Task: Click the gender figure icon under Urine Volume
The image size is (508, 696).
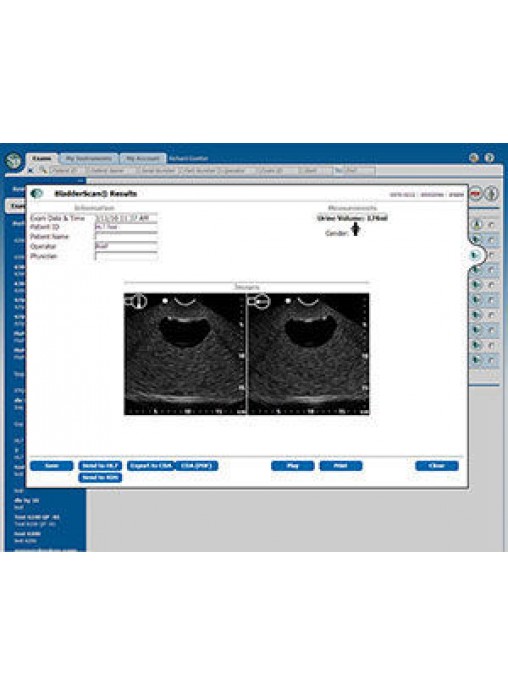Action: click(355, 229)
